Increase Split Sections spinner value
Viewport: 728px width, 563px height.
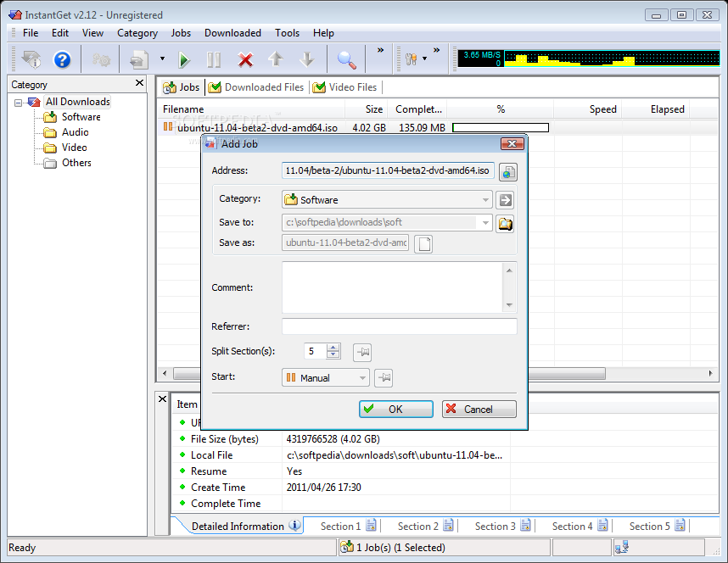[x=333, y=347]
